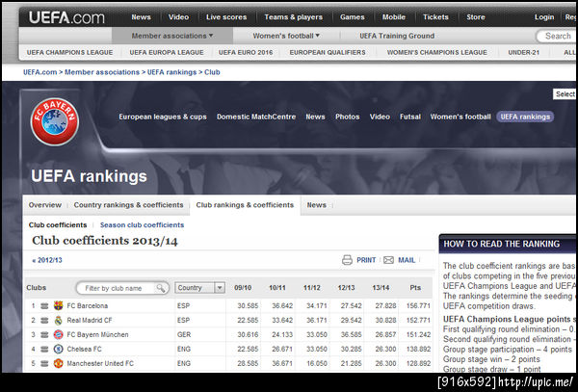Click the Search field in header

(558, 36)
